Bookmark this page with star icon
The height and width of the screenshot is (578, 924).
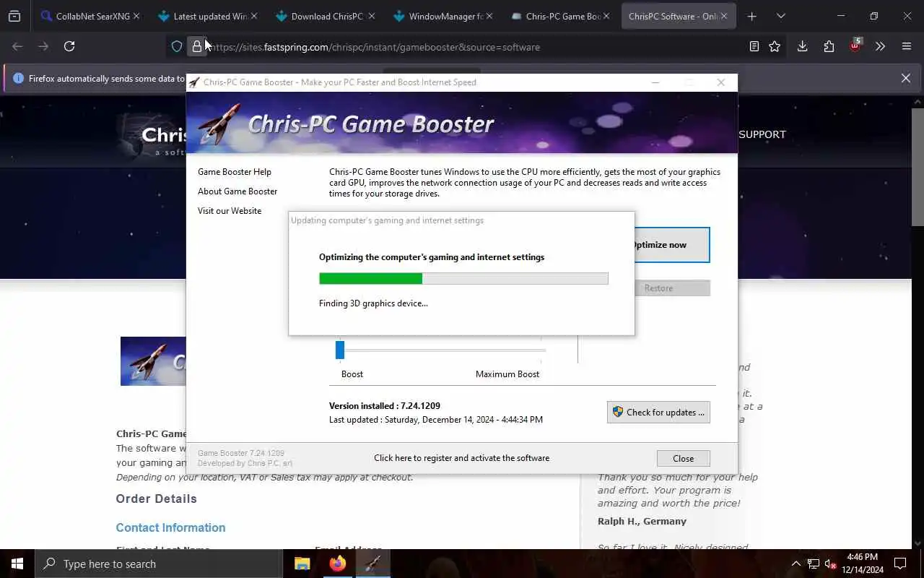[775, 46]
